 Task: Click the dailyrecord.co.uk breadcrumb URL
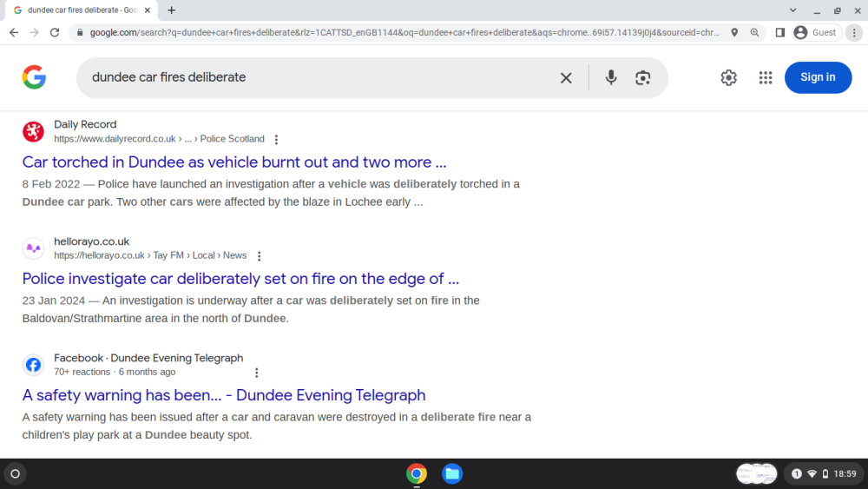pos(159,139)
